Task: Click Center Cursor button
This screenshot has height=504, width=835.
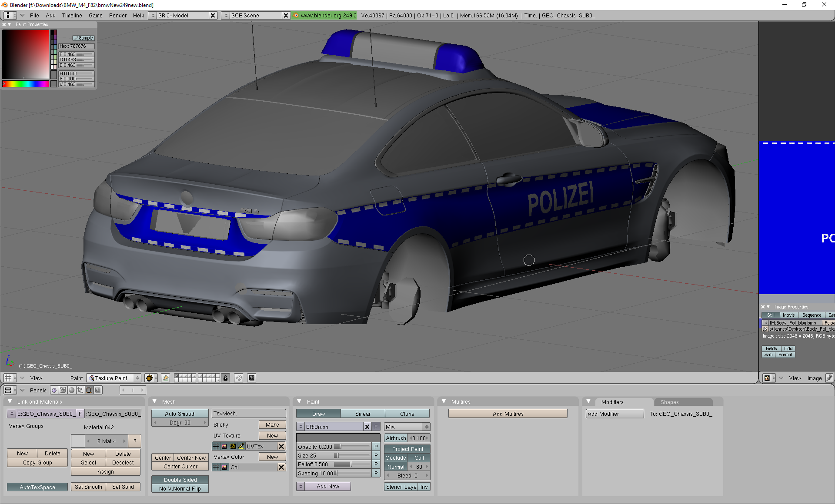Action: (180, 466)
